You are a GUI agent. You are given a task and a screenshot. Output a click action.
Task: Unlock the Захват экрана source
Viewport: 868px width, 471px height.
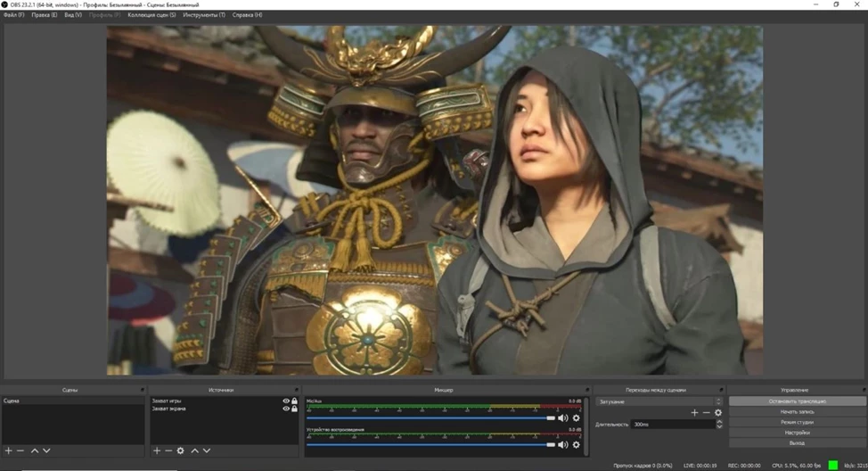294,409
